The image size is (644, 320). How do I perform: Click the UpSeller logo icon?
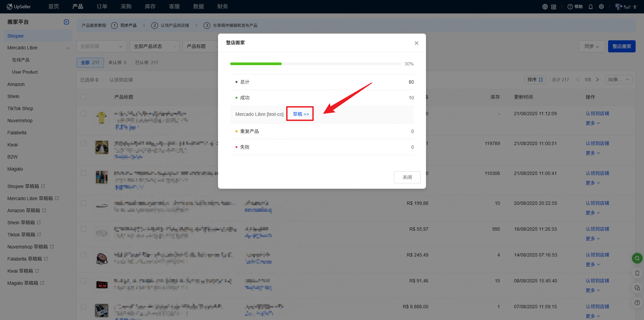(x=9, y=7)
